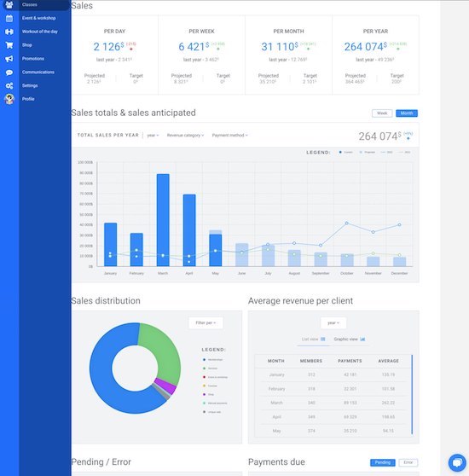Click the January row in revenue table
The width and height of the screenshot is (469, 476).
(x=333, y=374)
